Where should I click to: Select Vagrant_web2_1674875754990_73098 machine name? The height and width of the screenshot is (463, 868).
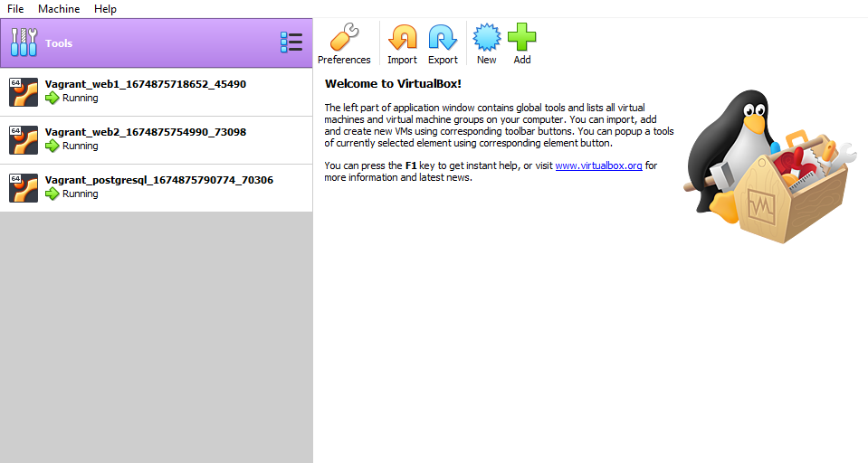146,132
